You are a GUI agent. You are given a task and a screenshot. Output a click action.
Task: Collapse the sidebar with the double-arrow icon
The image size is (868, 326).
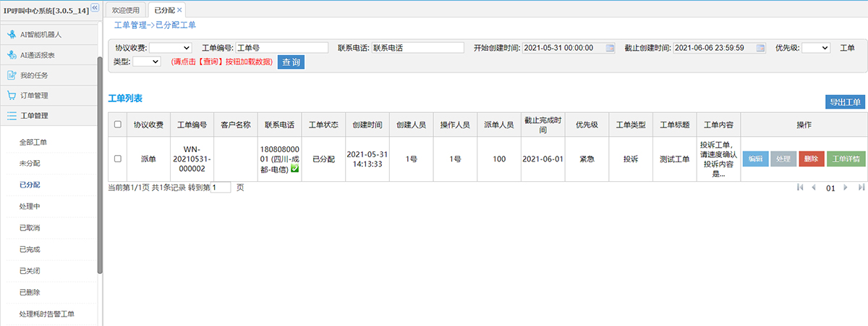point(94,8)
